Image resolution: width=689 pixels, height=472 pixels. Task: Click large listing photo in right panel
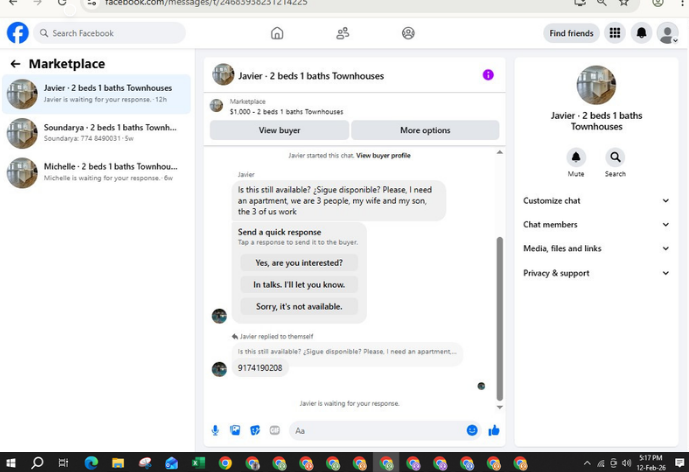(x=596, y=85)
